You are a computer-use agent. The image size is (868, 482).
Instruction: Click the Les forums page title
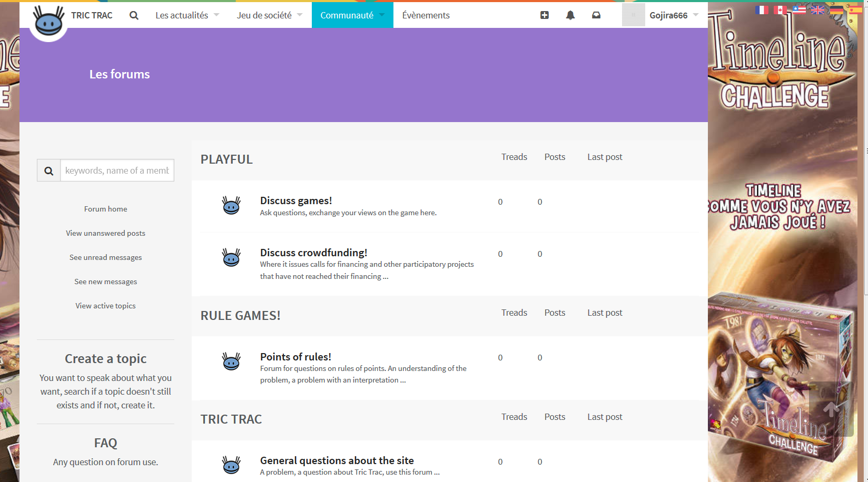120,74
